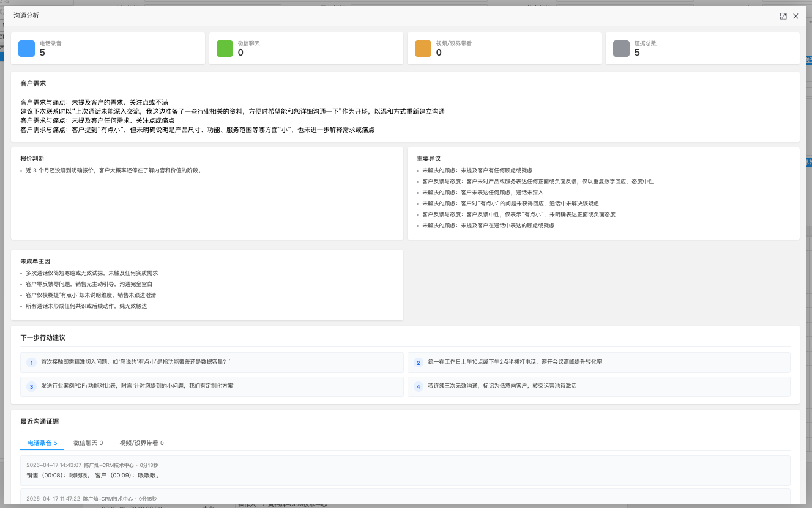The image size is (812, 508).
Task: Open call record dated 2026-04-17 14:43:07
Action: (405, 470)
